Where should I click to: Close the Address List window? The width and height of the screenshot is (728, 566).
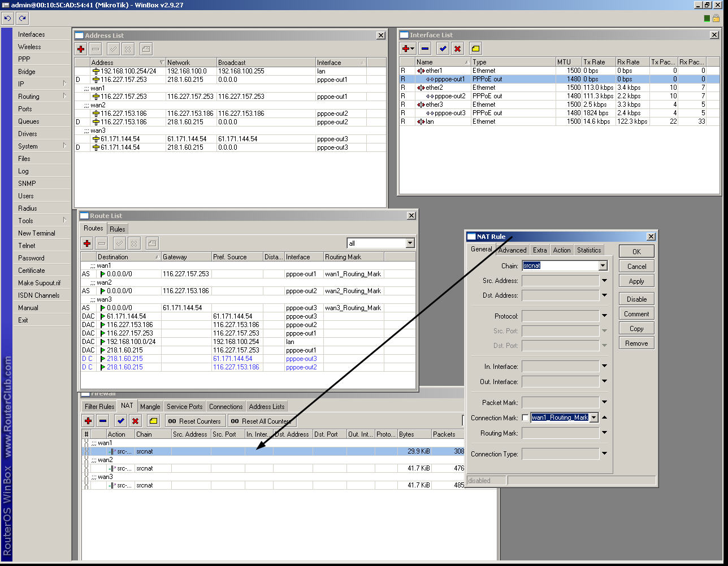[x=381, y=35]
